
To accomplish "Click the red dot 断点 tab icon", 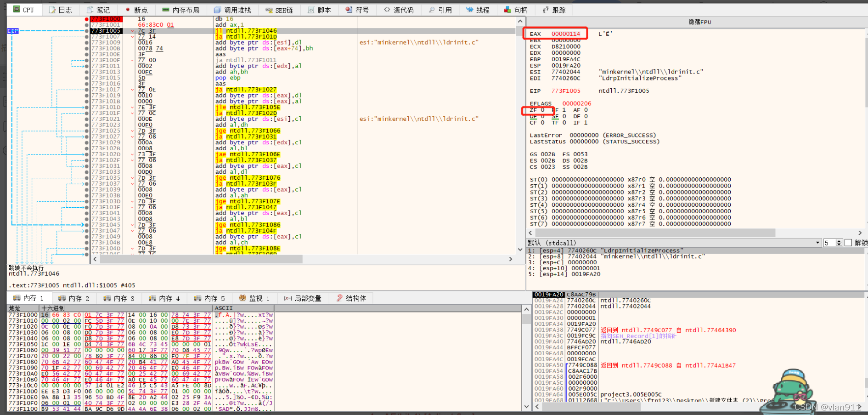I will 128,10.
